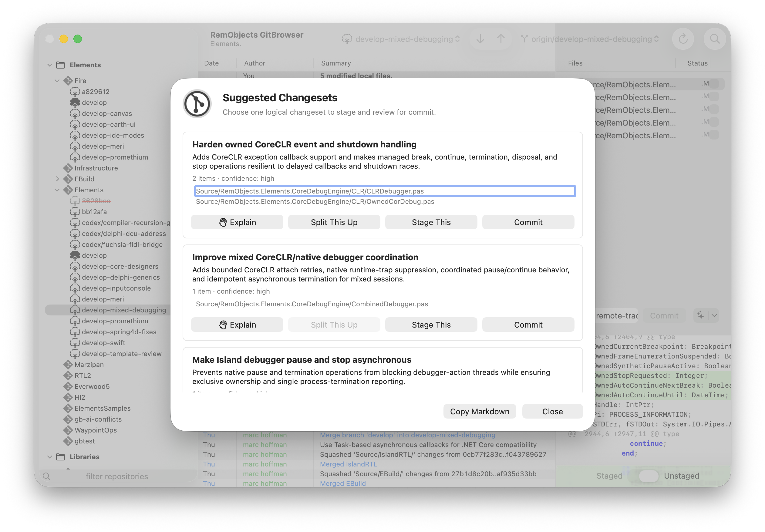
Task: Select the develop-swift branch
Action: coord(103,343)
